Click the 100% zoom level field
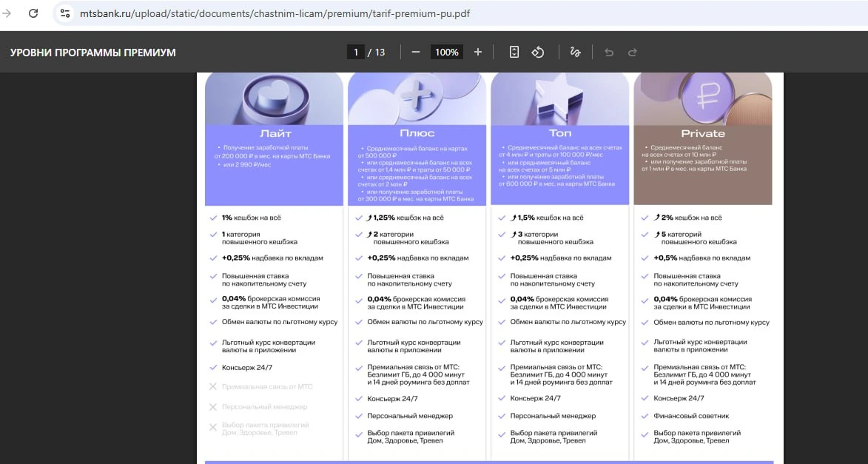The height and width of the screenshot is (464, 868). point(447,52)
